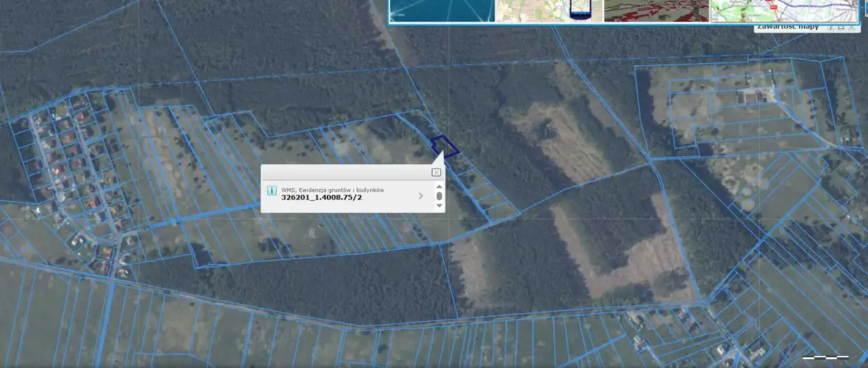The image size is (868, 368).
Task: Click the mobile phone app icon
Action: 578,11
